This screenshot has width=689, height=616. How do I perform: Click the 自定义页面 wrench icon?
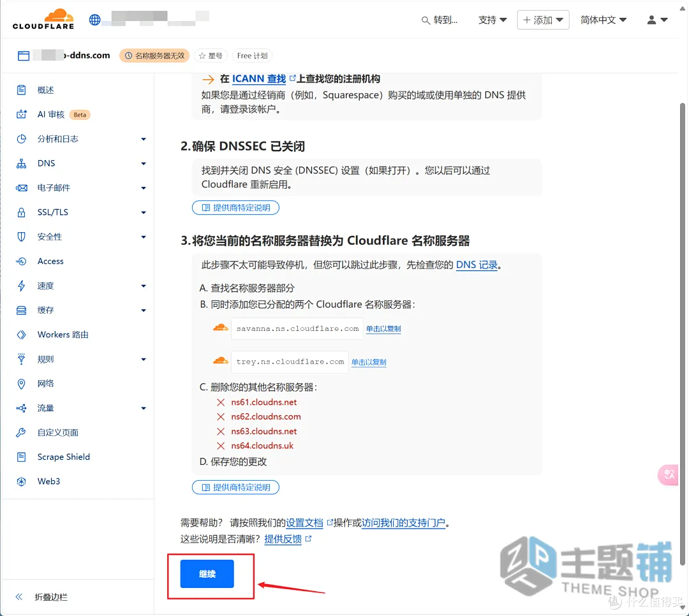click(x=21, y=432)
